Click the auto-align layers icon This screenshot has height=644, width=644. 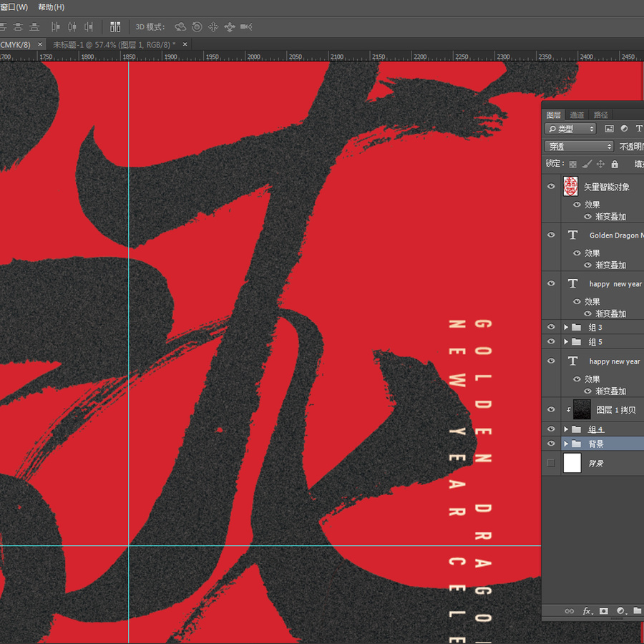(x=115, y=27)
